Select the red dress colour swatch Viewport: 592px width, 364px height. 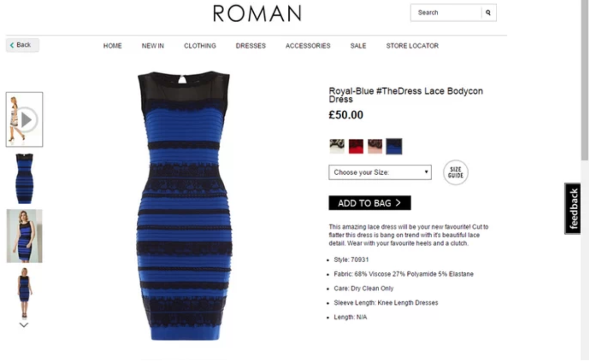point(356,146)
